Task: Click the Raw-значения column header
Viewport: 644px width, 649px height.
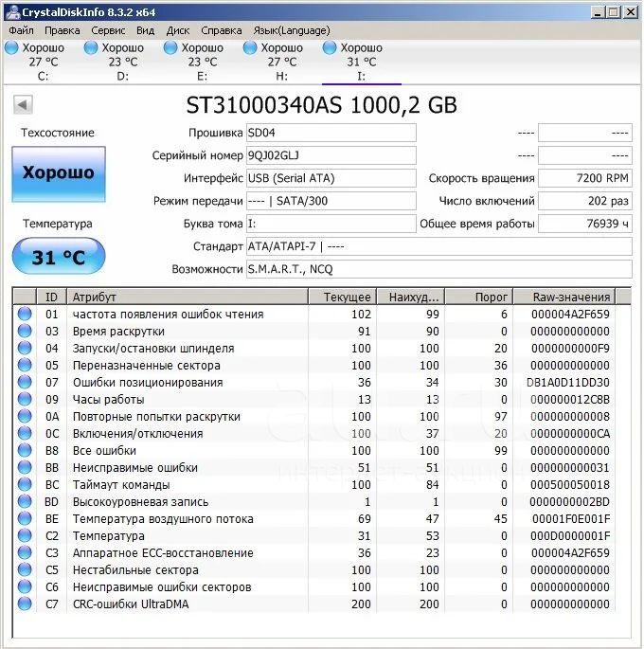Action: coord(564,297)
